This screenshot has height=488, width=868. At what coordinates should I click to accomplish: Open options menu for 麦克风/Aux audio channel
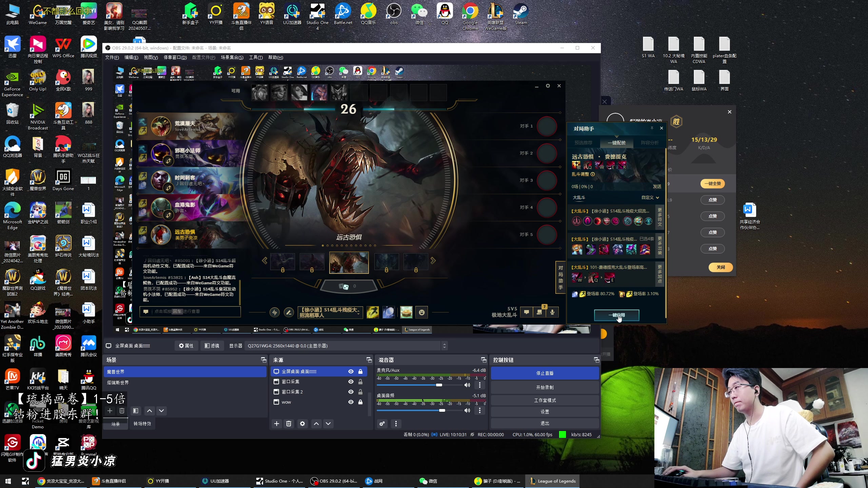pos(479,385)
